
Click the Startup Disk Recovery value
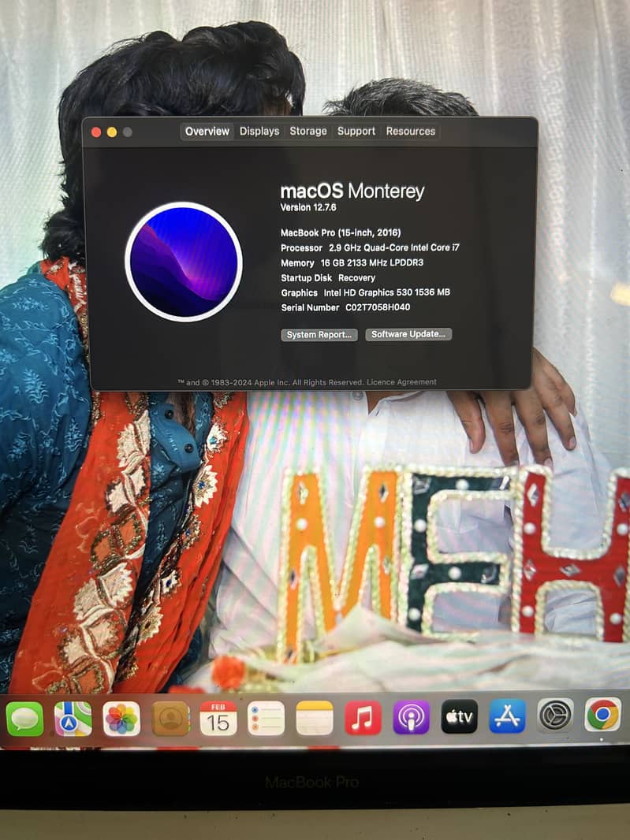click(x=356, y=277)
